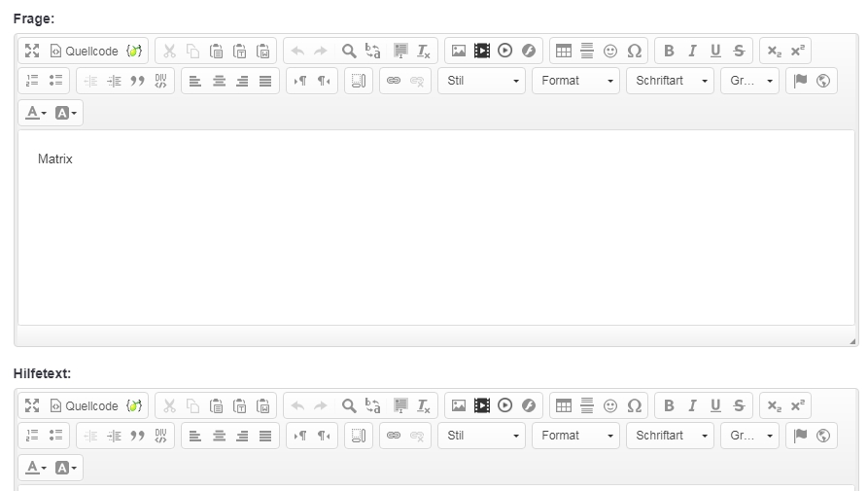Toggle bold in the Frage editor
868x491 pixels.
pos(669,51)
